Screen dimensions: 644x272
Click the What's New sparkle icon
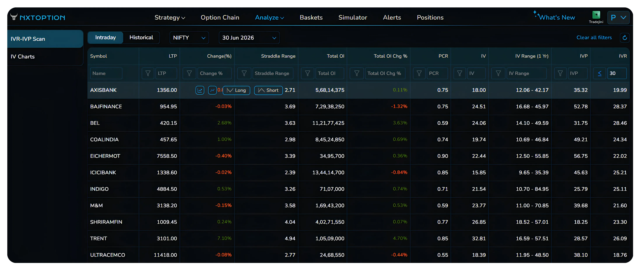(x=536, y=14)
